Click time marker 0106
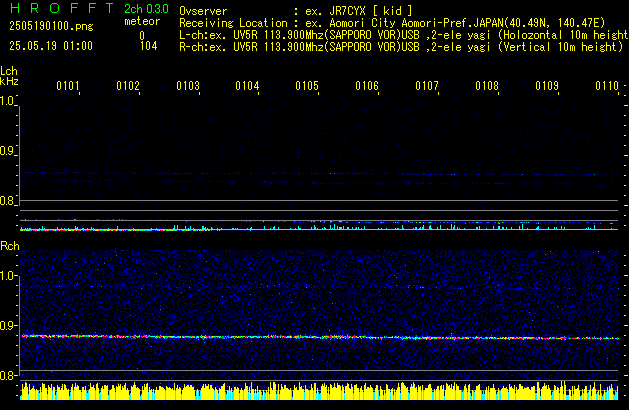The width and height of the screenshot is (629, 410). tap(367, 86)
